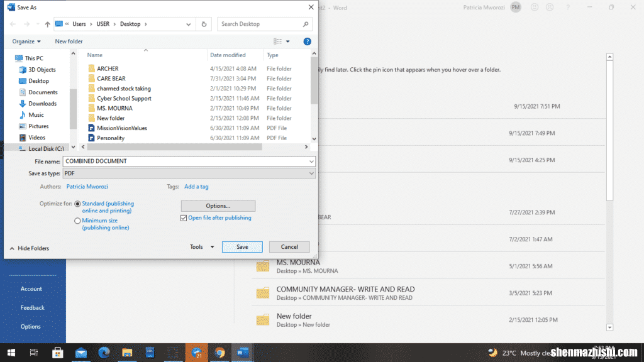Open PDF Options button
The image size is (644, 362).
click(x=218, y=206)
